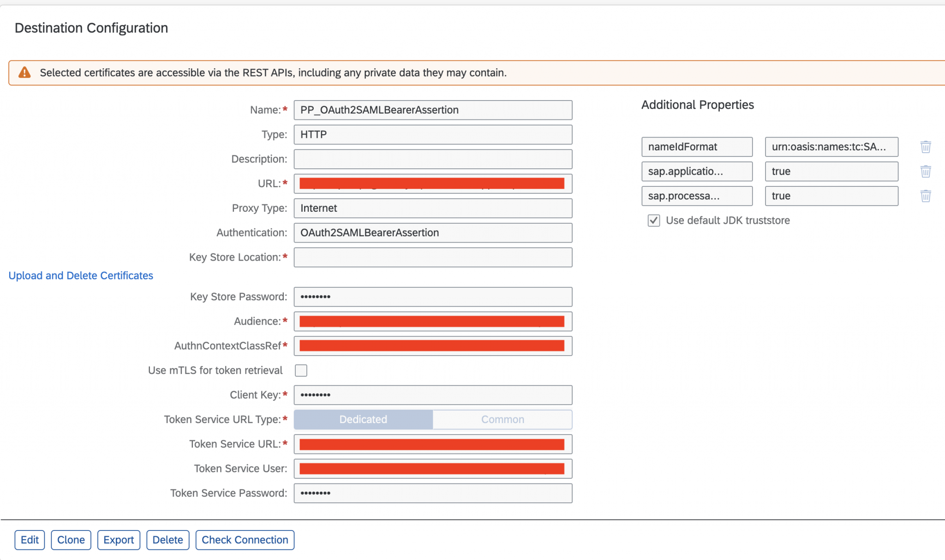
Task: Click the Edit button
Action: click(x=30, y=540)
